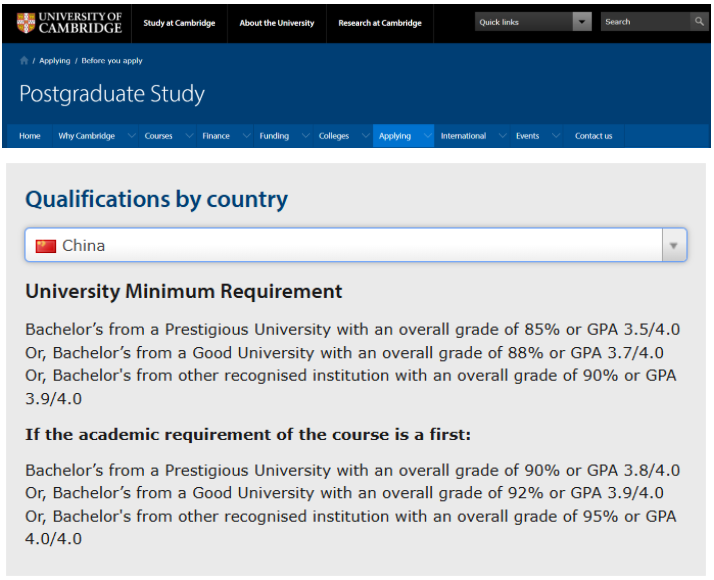Open the Quick links dropdown arrow
The width and height of the screenshot is (714, 580).
(582, 22)
